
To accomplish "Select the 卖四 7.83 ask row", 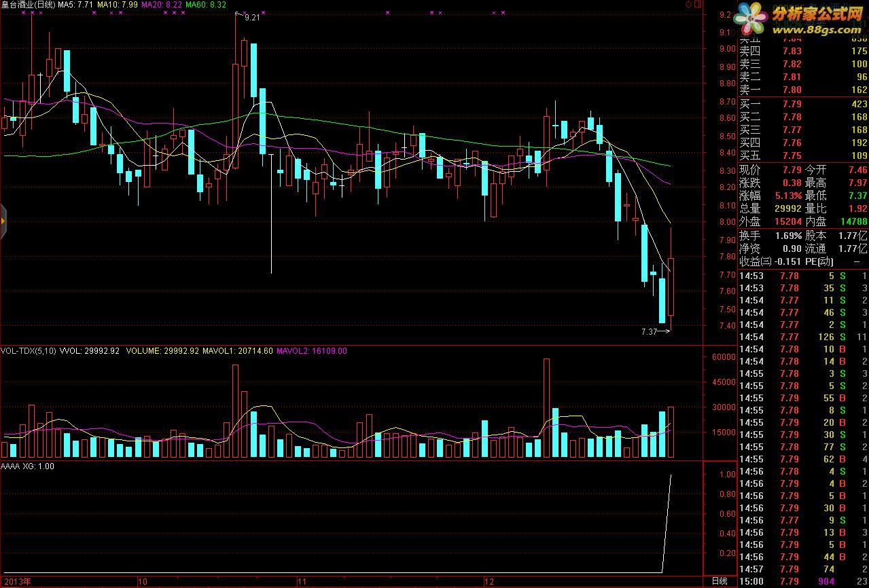I will tap(803, 51).
